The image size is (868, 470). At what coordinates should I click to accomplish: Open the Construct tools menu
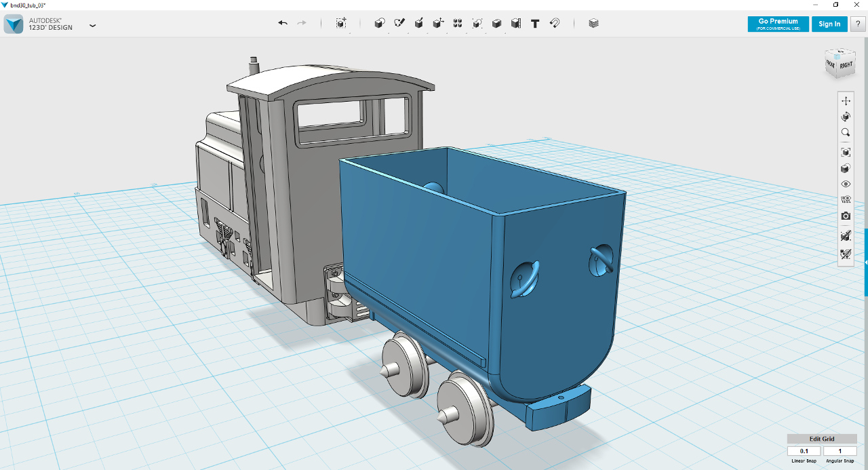point(419,23)
